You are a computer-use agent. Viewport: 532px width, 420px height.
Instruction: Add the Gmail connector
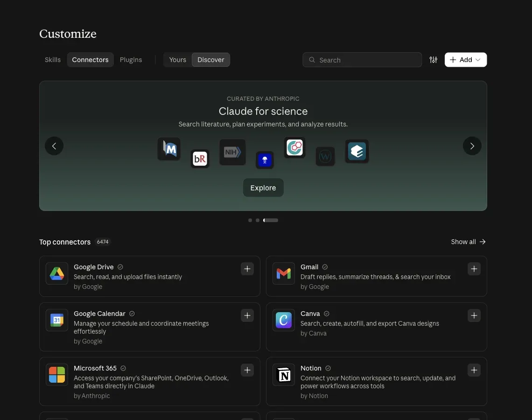click(474, 269)
